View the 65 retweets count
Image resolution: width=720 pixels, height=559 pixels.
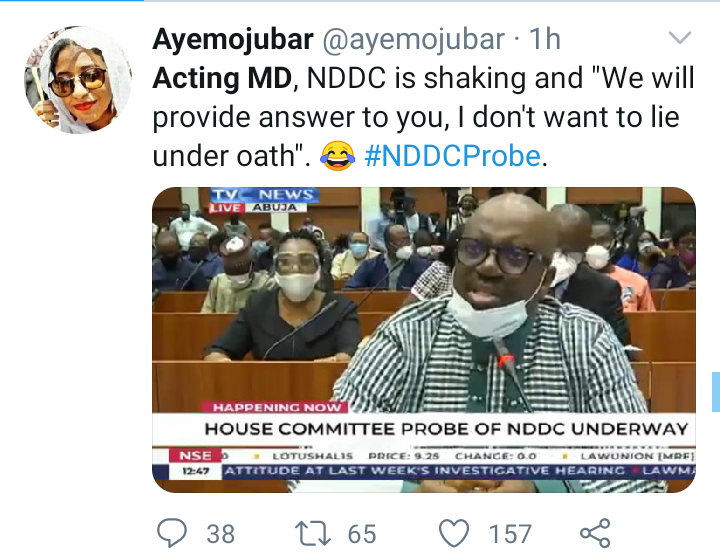(362, 534)
